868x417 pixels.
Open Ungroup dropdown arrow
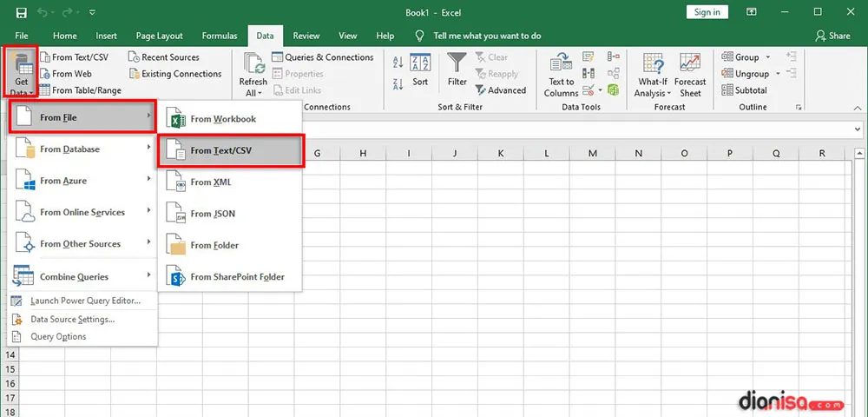click(778, 74)
